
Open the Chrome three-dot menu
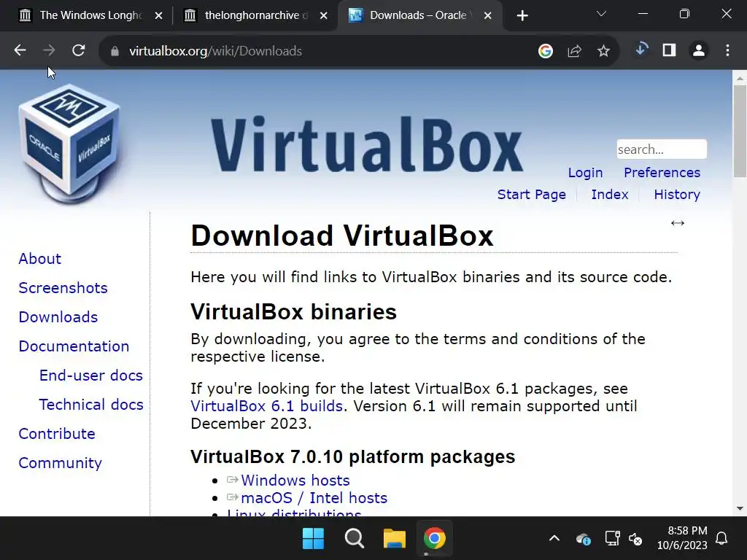coord(727,50)
